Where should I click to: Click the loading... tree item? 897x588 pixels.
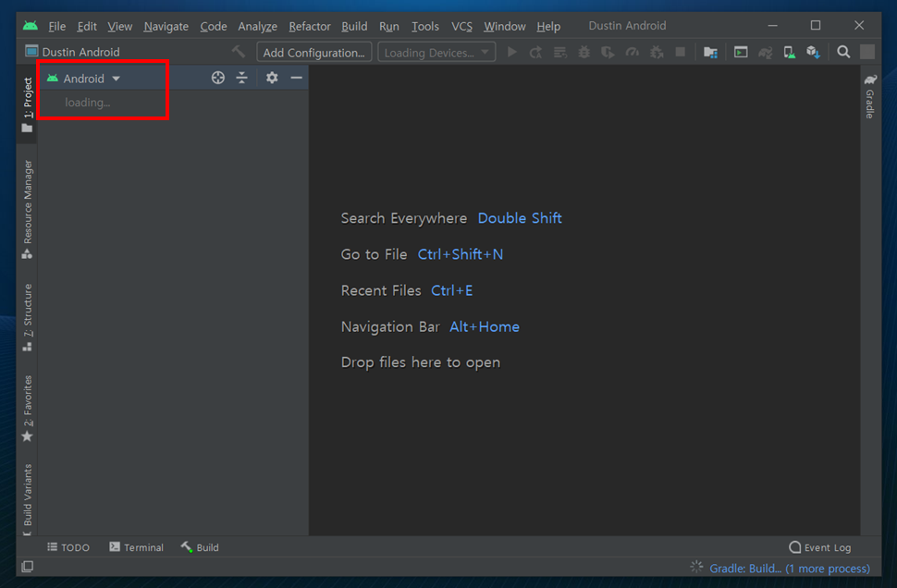tap(88, 103)
